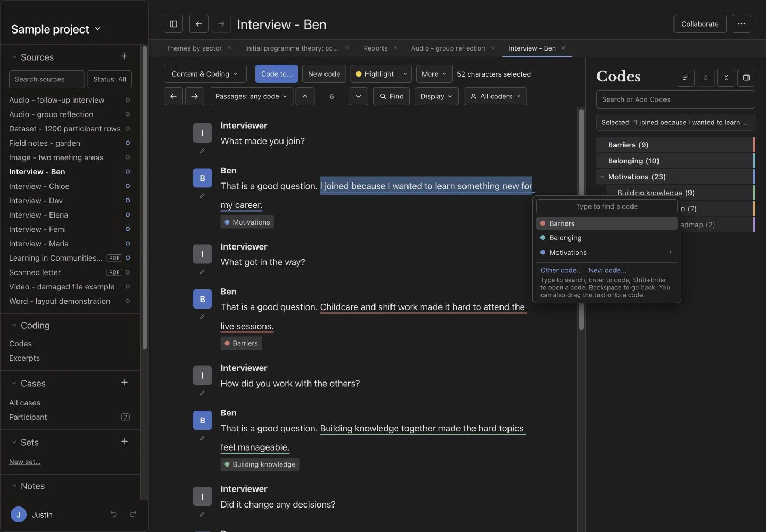Open the three-dots more options menu
The height and width of the screenshot is (532, 766).
pos(742,24)
